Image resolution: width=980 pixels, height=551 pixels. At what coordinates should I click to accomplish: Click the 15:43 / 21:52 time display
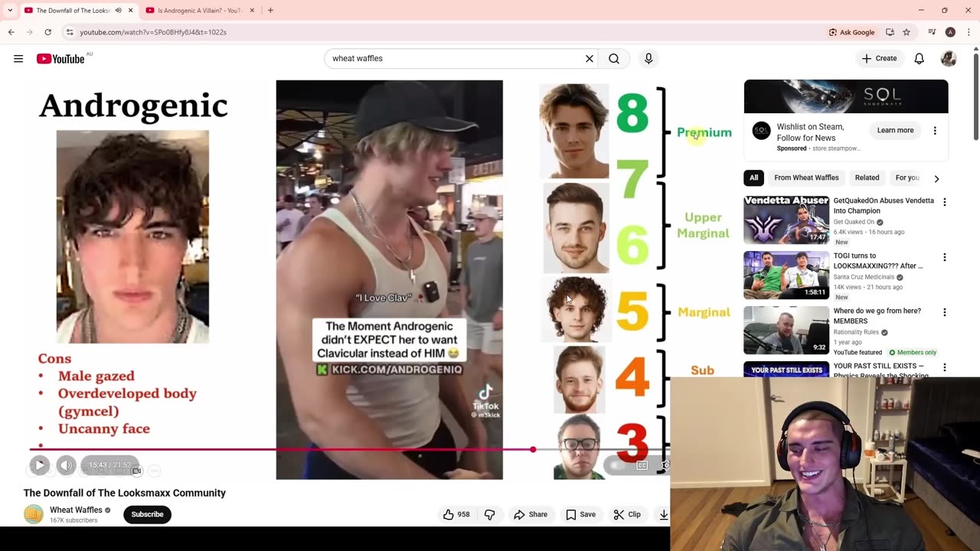[109, 465]
